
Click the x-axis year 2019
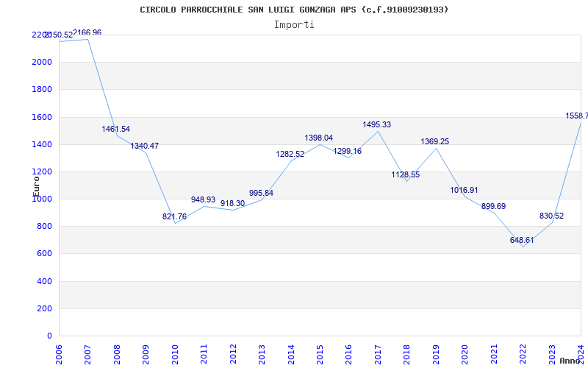coord(436,354)
